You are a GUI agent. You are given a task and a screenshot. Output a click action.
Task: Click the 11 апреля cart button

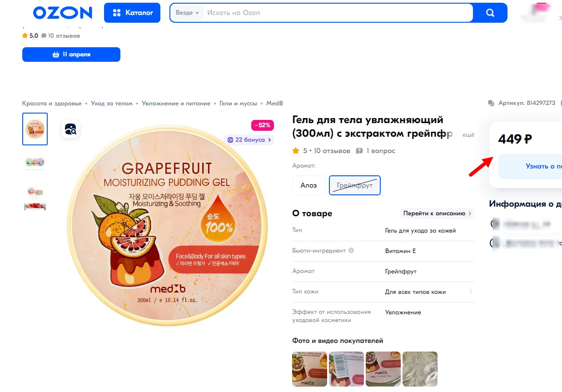pyautogui.click(x=71, y=55)
